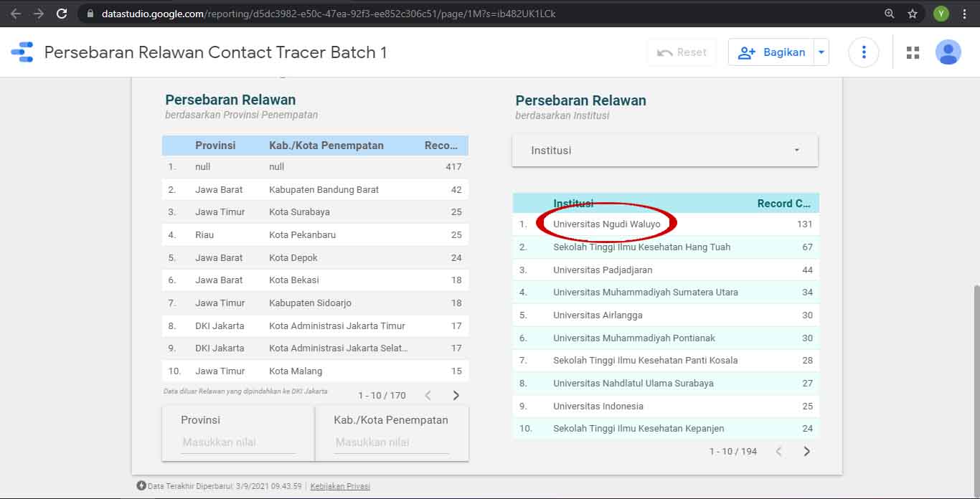Click the Provinsi filter input field
The height and width of the screenshot is (499, 980).
[238, 442]
